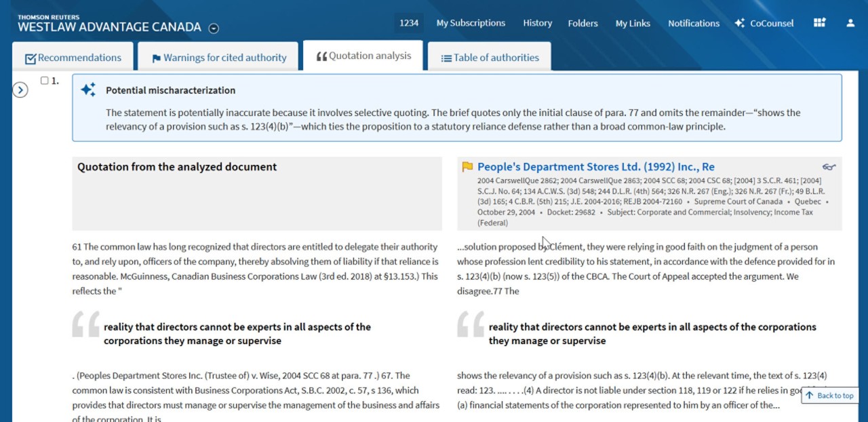Click the AI sparkle icon beside Potential mischaracterization

coord(88,90)
